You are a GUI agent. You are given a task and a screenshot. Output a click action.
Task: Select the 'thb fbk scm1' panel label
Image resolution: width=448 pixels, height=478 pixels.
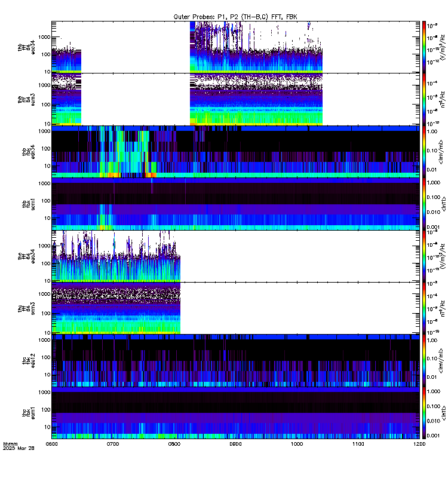pyautogui.click(x=29, y=204)
